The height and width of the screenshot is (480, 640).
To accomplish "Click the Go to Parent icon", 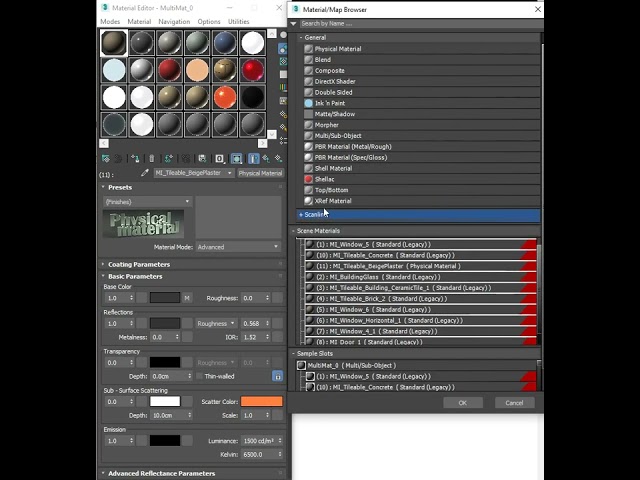I will coord(266,158).
